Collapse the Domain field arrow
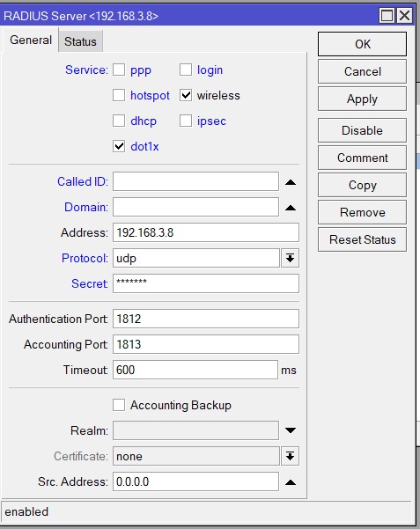420x529 pixels. (x=291, y=208)
